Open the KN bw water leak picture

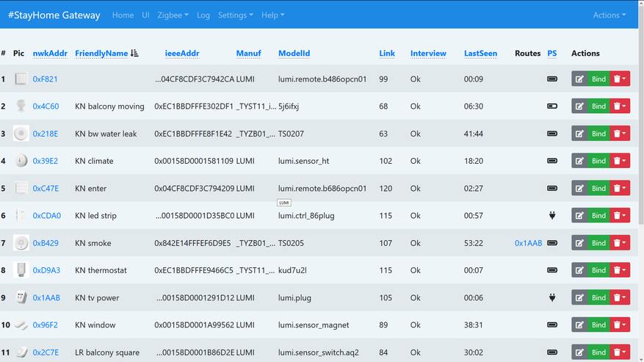coord(21,134)
